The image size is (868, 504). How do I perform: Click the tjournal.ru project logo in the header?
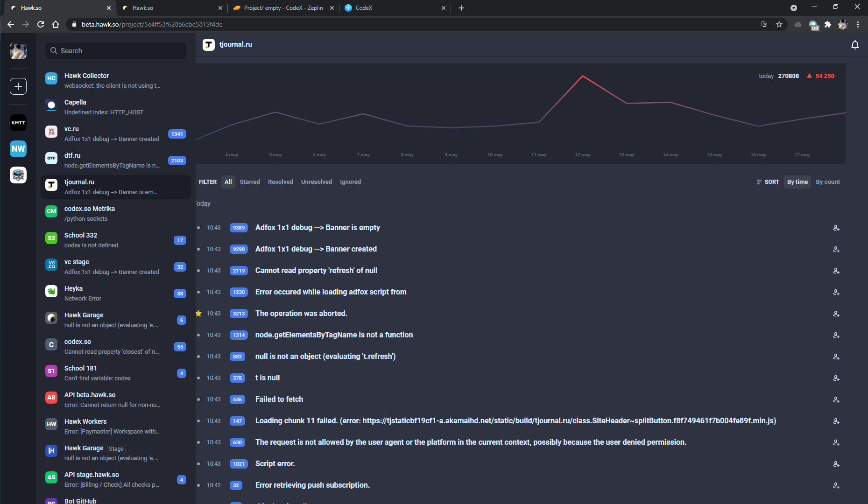point(209,44)
